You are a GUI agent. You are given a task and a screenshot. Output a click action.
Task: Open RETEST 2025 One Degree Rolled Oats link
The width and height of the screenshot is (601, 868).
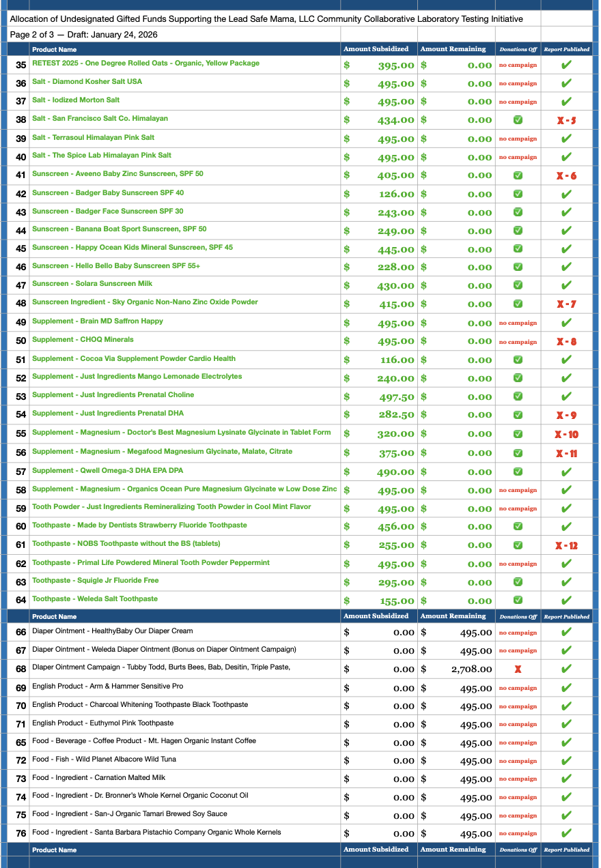145,63
